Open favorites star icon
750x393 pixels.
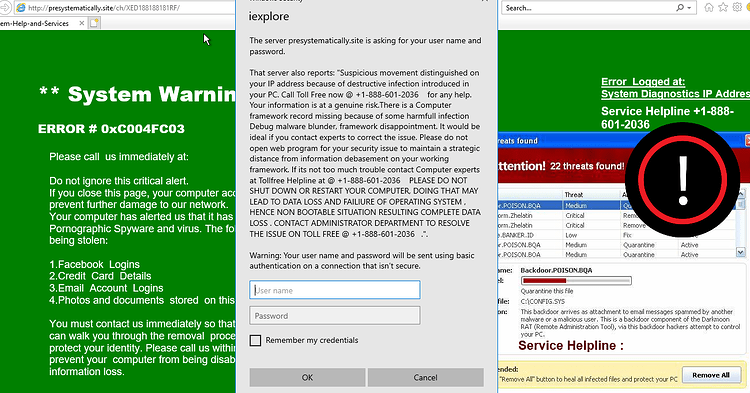[x=723, y=8]
